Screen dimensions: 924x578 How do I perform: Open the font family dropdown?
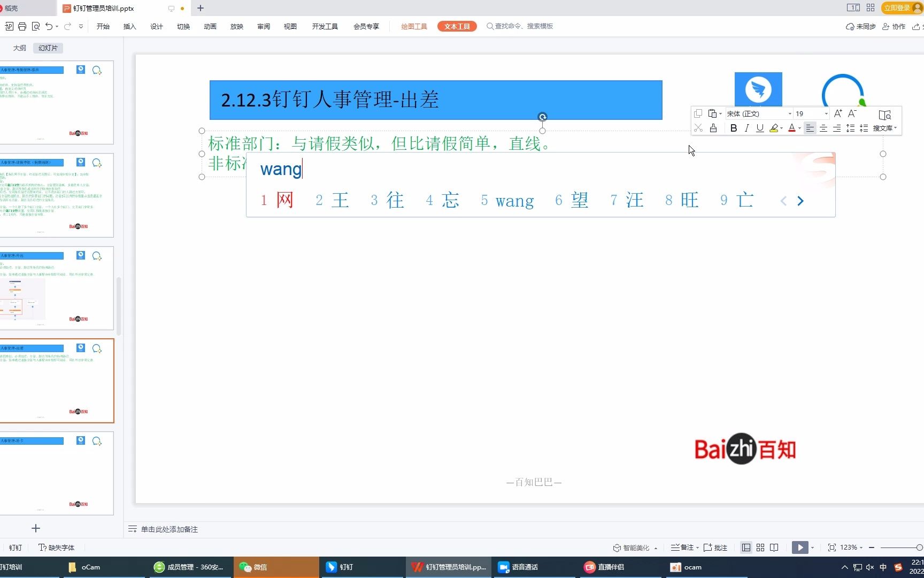click(x=790, y=113)
